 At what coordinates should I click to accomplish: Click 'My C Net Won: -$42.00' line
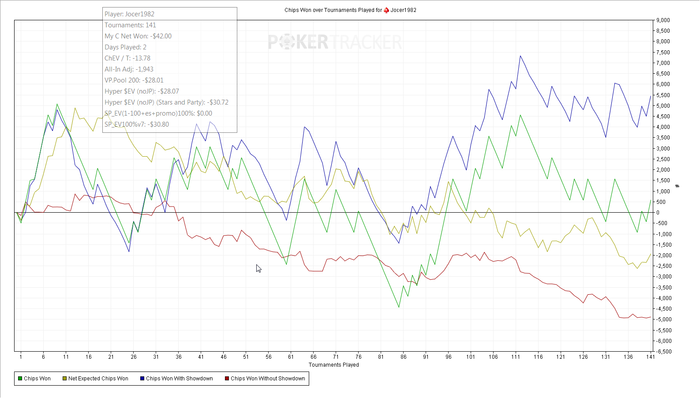138,36
